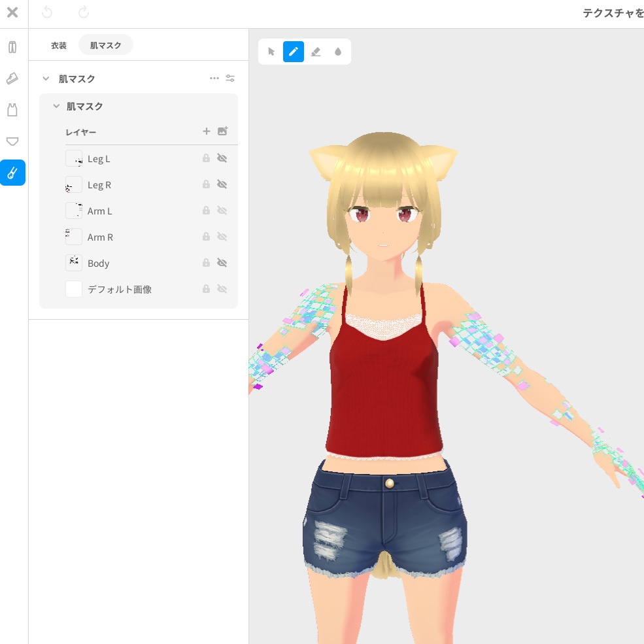Show the Leg L layer
This screenshot has height=644, width=644.
click(x=222, y=158)
